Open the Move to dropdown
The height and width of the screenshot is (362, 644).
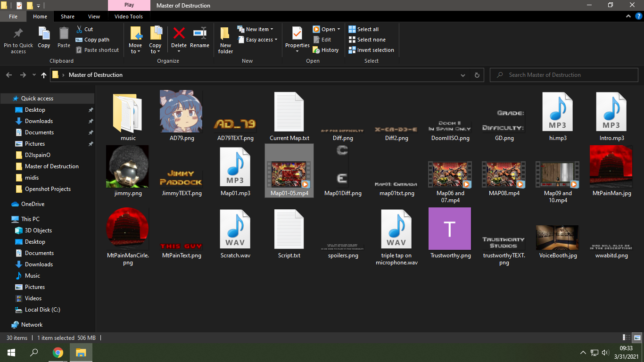135,49
